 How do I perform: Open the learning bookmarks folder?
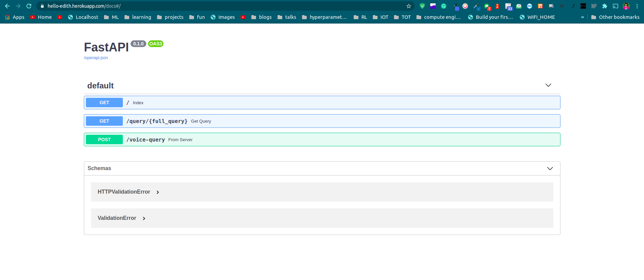click(138, 17)
